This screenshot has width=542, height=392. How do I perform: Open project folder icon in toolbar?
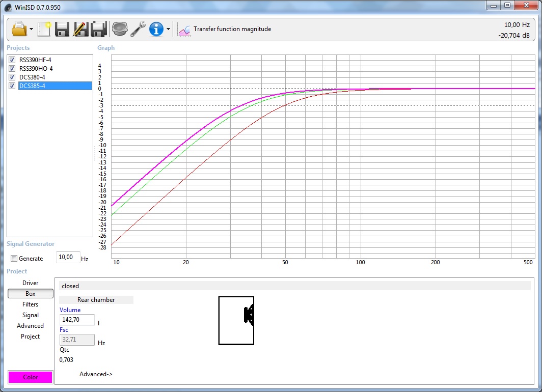tap(19, 29)
